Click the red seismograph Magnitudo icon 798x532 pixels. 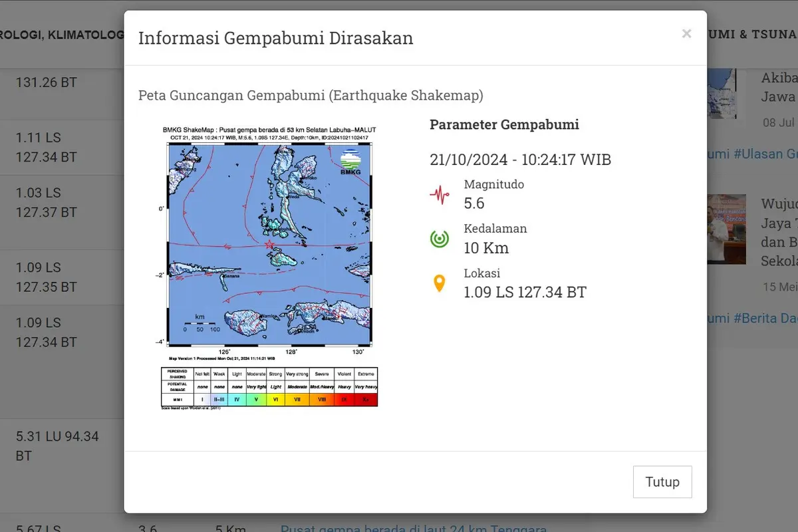tap(439, 195)
